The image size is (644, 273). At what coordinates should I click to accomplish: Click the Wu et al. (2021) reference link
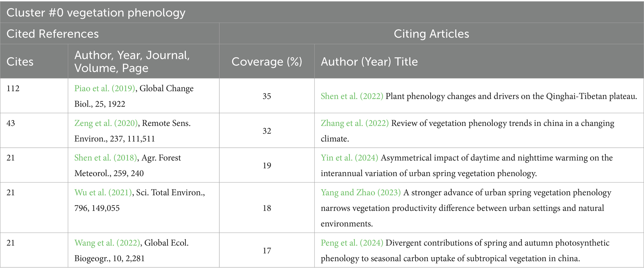click(103, 193)
